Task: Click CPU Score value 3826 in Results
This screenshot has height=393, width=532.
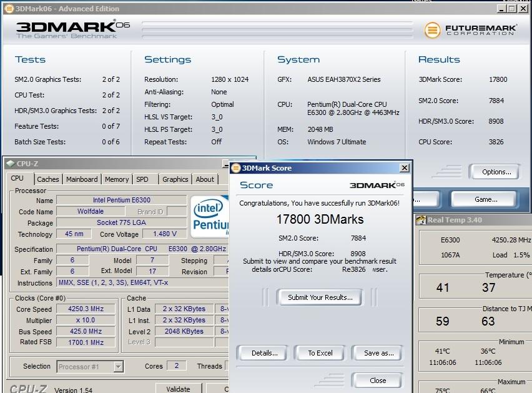Action: (x=496, y=142)
